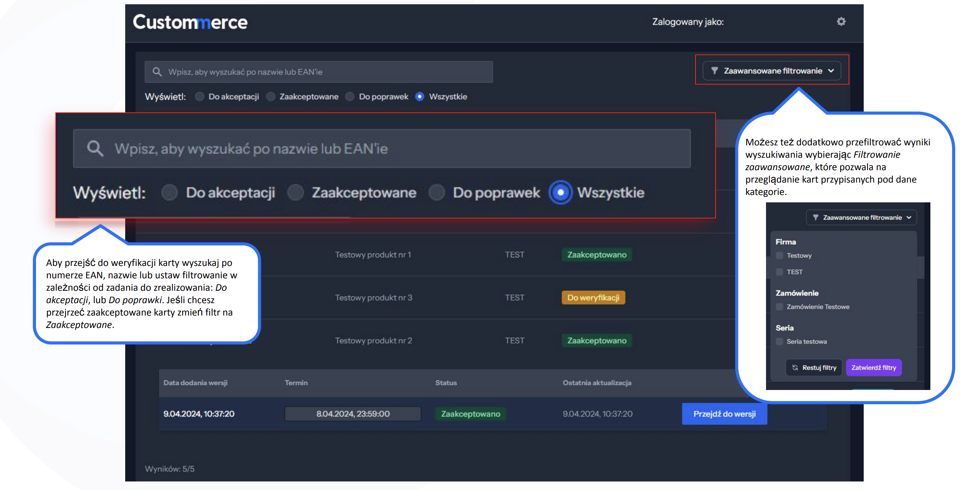Click the Przejdź do wersji button
Viewport: 980px width, 490px height.
[724, 414]
